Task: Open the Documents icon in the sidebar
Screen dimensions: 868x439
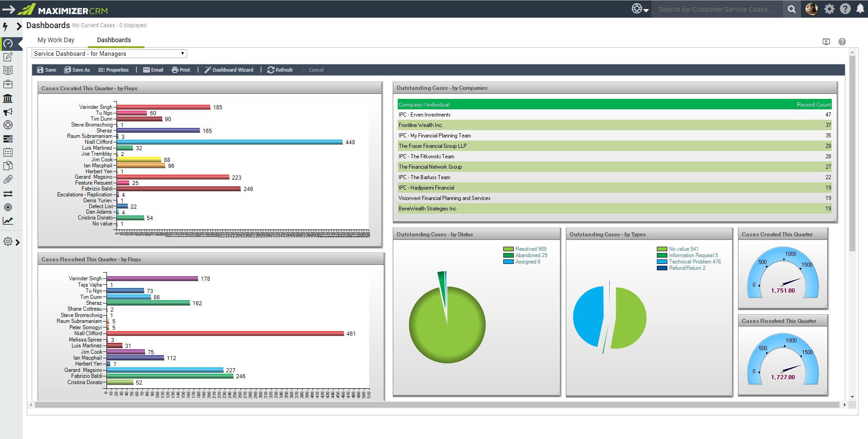Action: (x=8, y=166)
